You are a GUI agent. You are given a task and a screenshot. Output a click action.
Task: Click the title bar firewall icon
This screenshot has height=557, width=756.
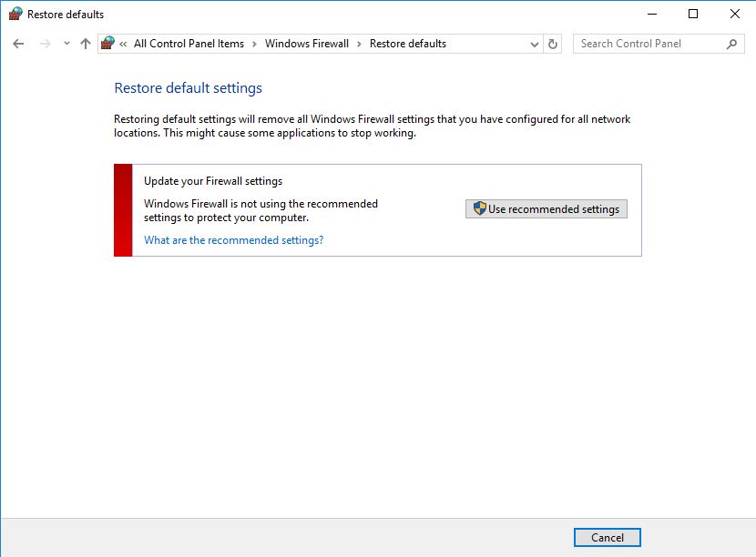tap(15, 14)
